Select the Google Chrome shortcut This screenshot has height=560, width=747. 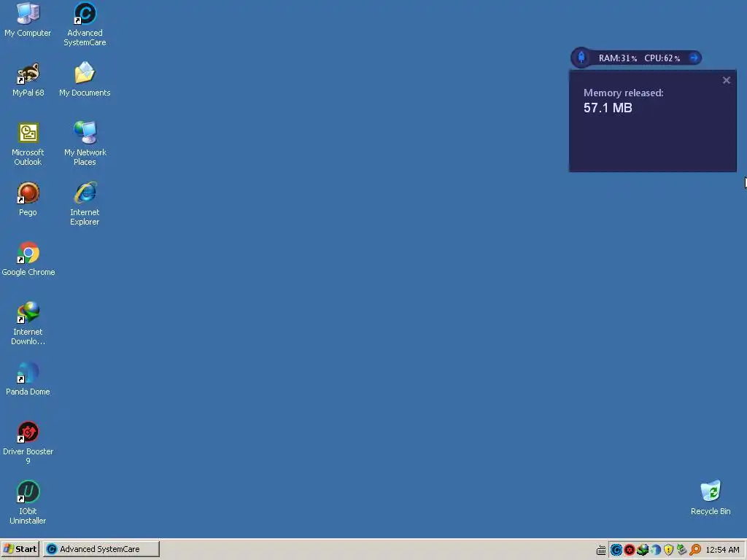point(28,259)
